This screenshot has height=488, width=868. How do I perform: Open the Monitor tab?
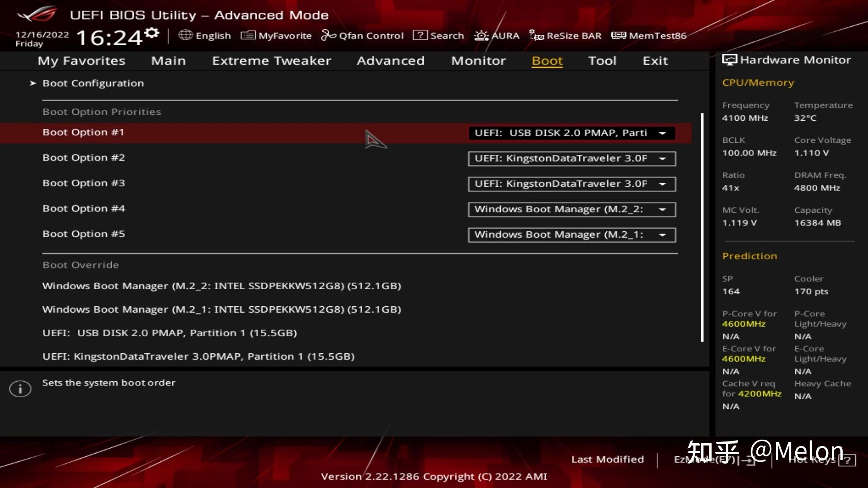[x=478, y=61]
